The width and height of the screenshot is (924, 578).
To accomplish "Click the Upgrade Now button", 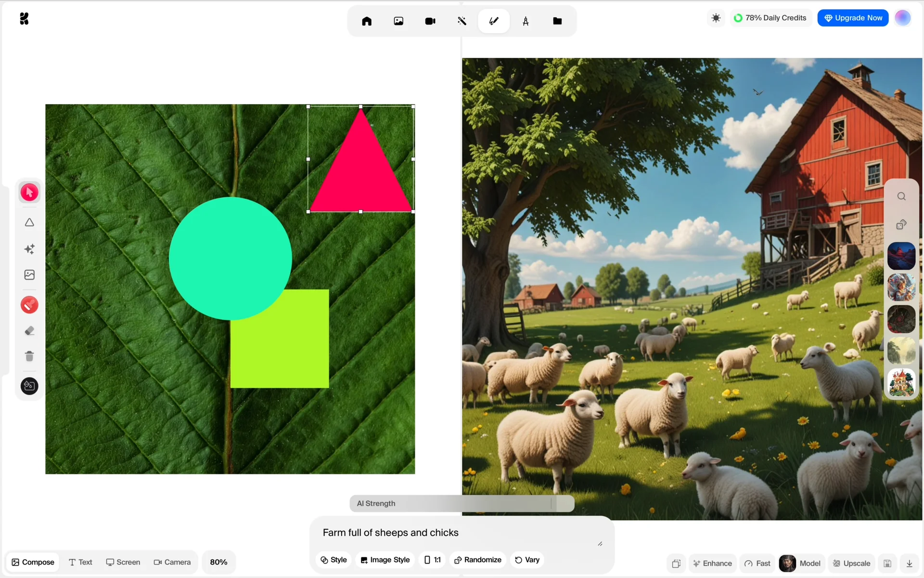I will (x=853, y=18).
